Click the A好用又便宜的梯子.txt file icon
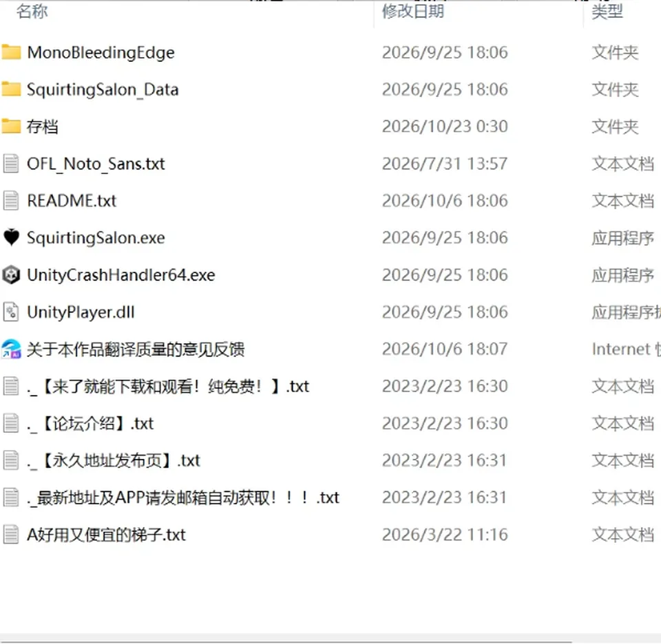Screen dimensions: 661x644 click(x=11, y=535)
